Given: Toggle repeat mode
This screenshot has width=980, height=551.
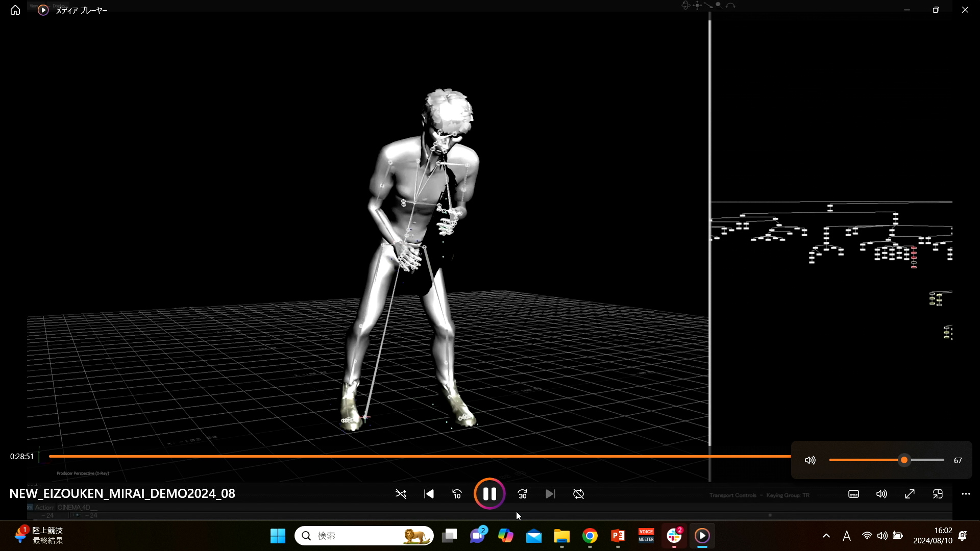Looking at the screenshot, I should point(578,494).
